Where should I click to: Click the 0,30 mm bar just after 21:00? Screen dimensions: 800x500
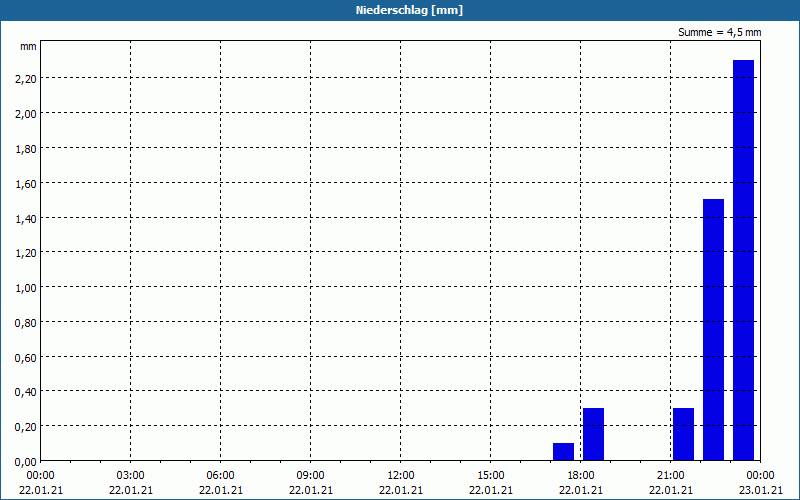click(x=683, y=434)
